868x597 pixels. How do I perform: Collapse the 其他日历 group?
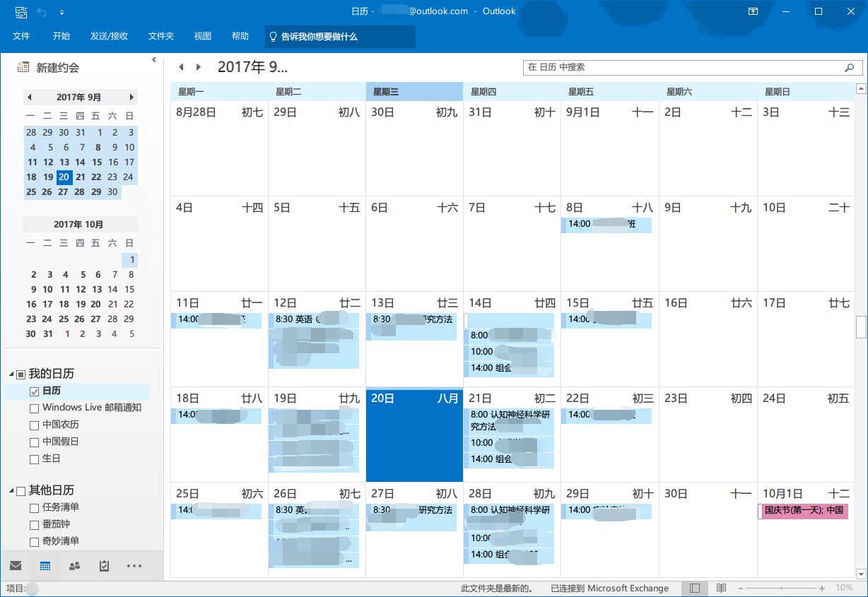tap(11, 490)
